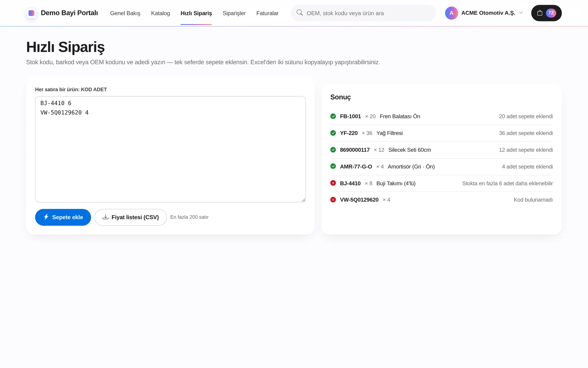The image size is (588, 368).
Task: Click the Sonuç panel heading
Action: click(340, 97)
